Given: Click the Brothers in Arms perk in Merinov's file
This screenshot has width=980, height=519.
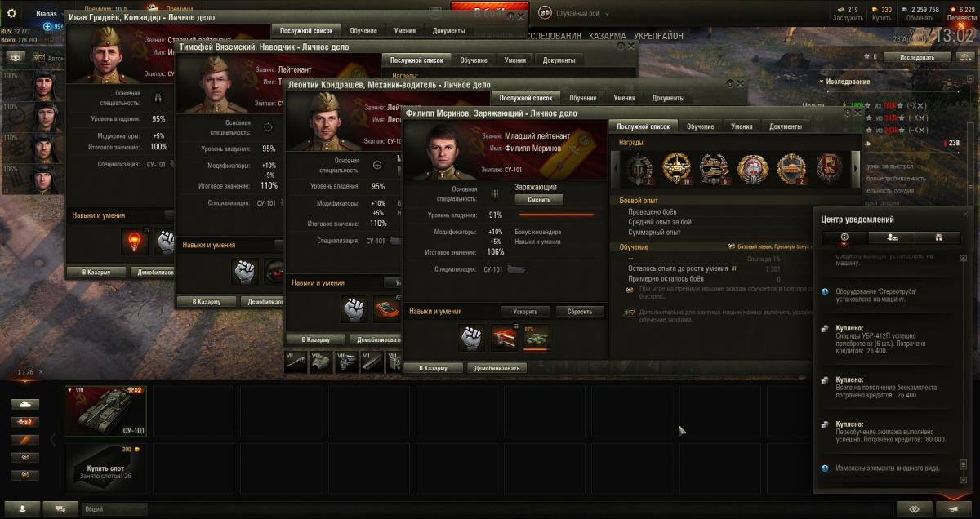Looking at the screenshot, I should [471, 338].
